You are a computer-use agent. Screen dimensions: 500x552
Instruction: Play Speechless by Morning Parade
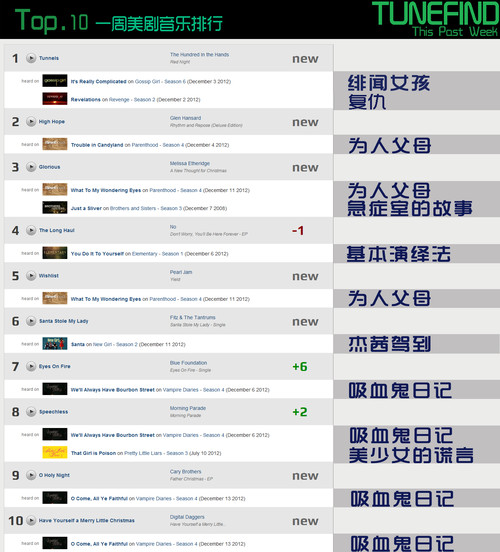pyautogui.click(x=31, y=412)
